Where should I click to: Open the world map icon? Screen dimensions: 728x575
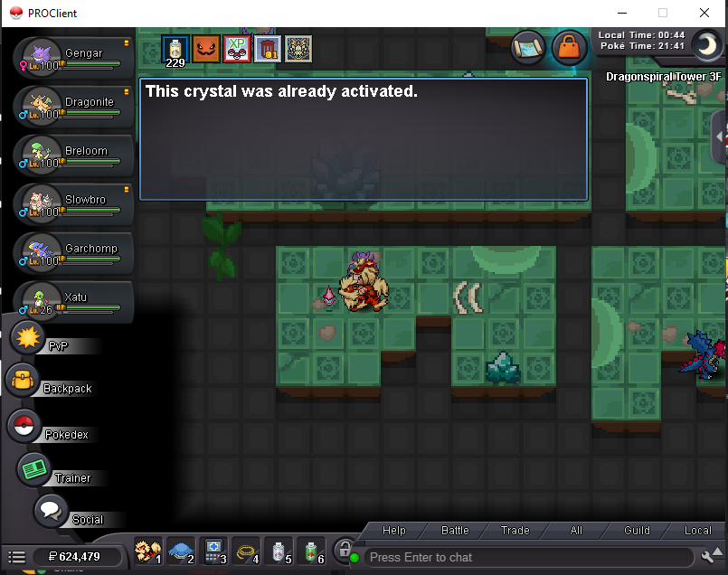(x=527, y=46)
